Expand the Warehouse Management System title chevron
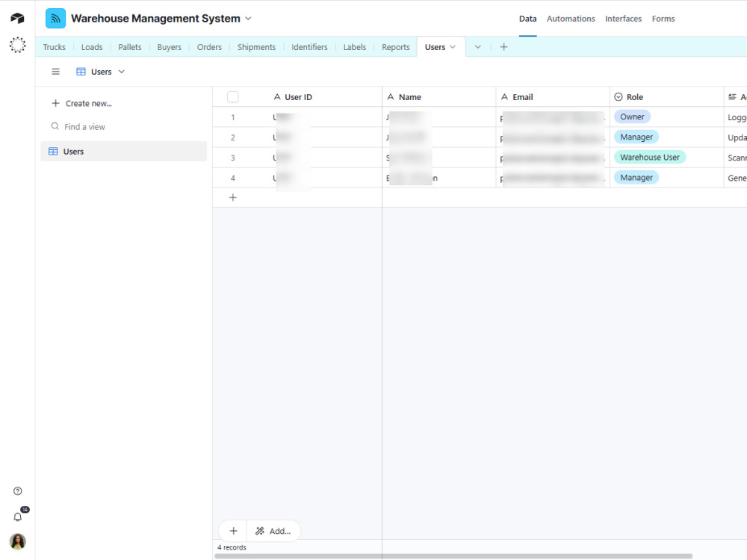This screenshot has width=747, height=560. pos(248,19)
